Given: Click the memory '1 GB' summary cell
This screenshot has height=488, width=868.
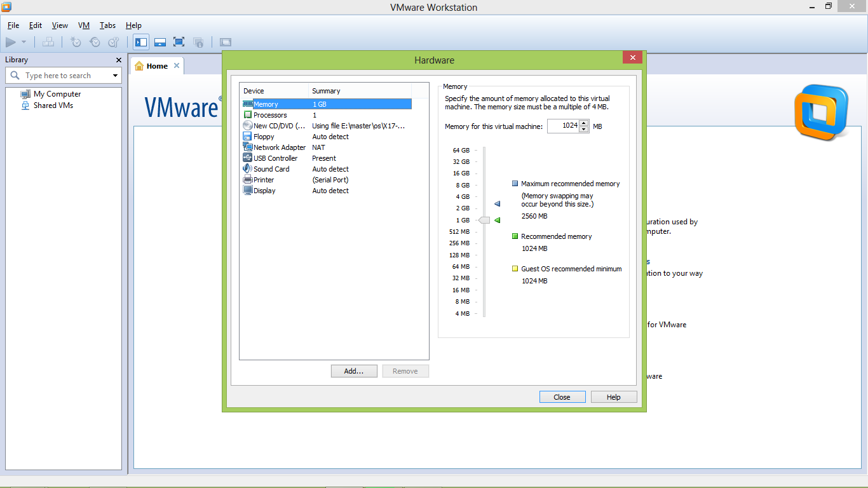Looking at the screenshot, I should tap(320, 104).
